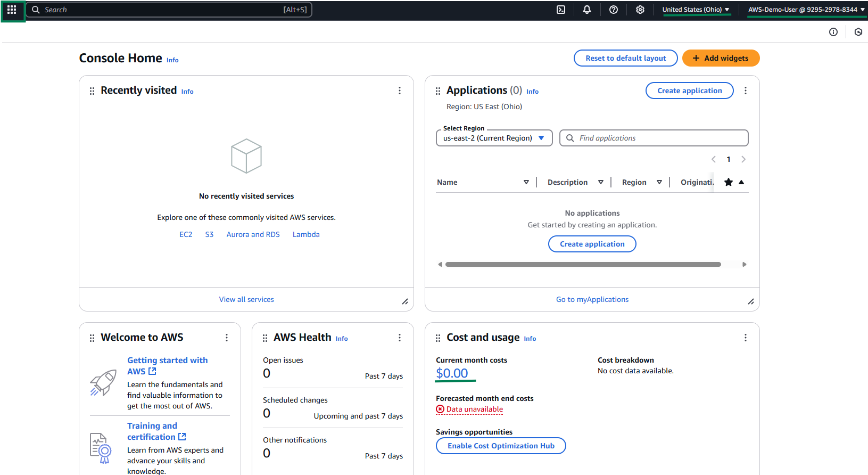The height and width of the screenshot is (475, 868).
Task: Click the hexagon icon beside the info panel icon
Action: pos(858,32)
